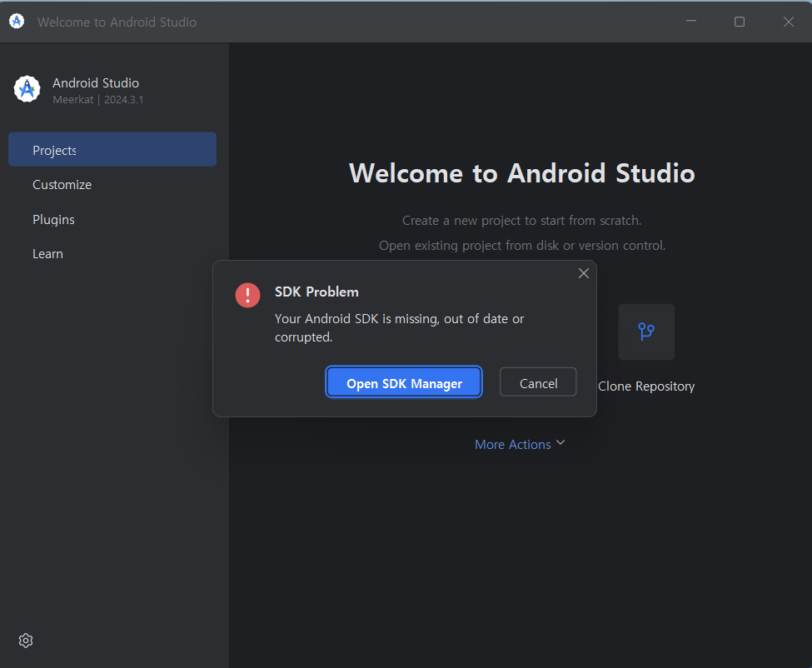Close the Welcome to Android Studio window
The width and height of the screenshot is (812, 668).
click(x=788, y=21)
